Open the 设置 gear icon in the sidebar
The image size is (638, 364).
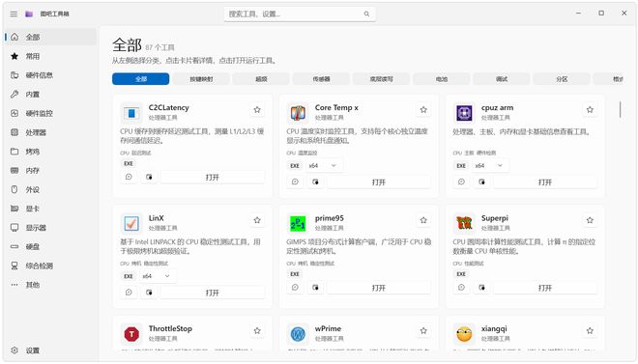pos(14,350)
